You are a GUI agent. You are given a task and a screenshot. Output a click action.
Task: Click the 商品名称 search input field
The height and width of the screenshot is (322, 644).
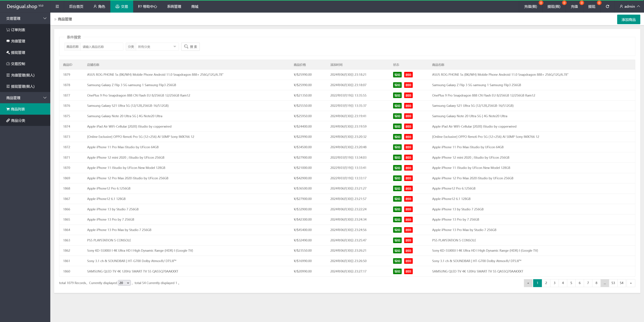point(102,47)
